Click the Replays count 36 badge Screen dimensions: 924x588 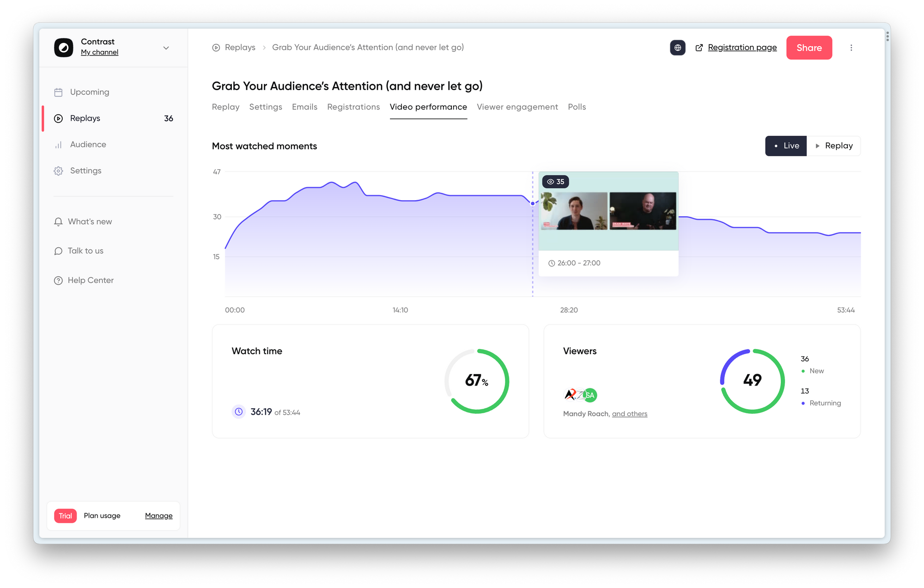click(169, 119)
